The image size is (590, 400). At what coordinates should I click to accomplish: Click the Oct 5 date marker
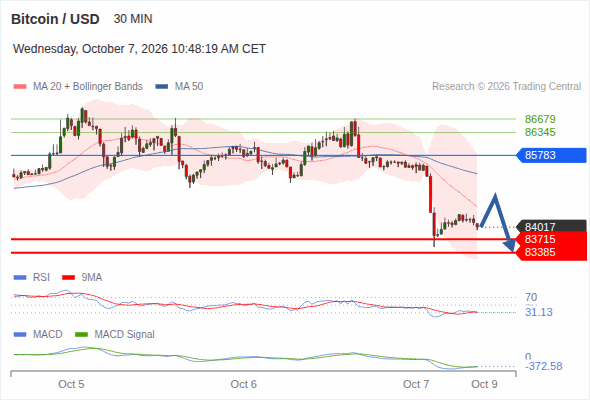pos(71,384)
